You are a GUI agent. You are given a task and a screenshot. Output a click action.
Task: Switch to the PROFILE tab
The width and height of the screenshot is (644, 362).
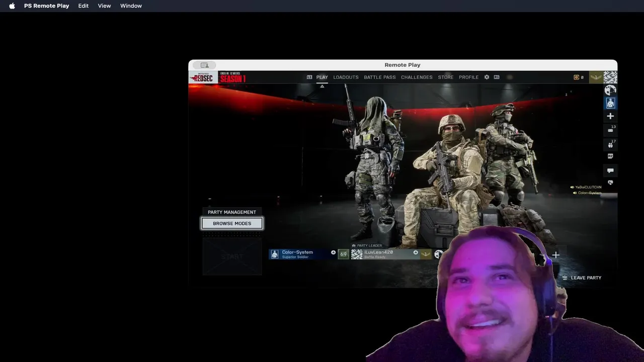tap(468, 77)
